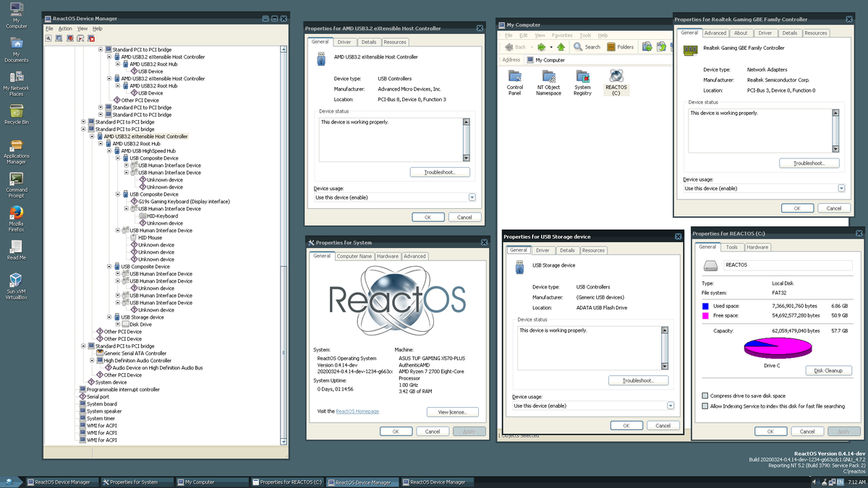Launch Mozilla Firefox desktop icon
868x488 pixels.
tap(16, 219)
